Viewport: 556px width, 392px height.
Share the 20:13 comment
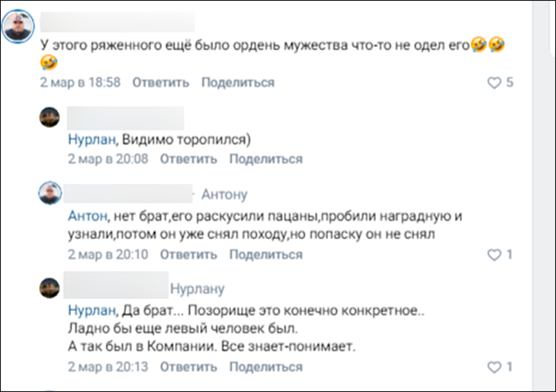266,367
